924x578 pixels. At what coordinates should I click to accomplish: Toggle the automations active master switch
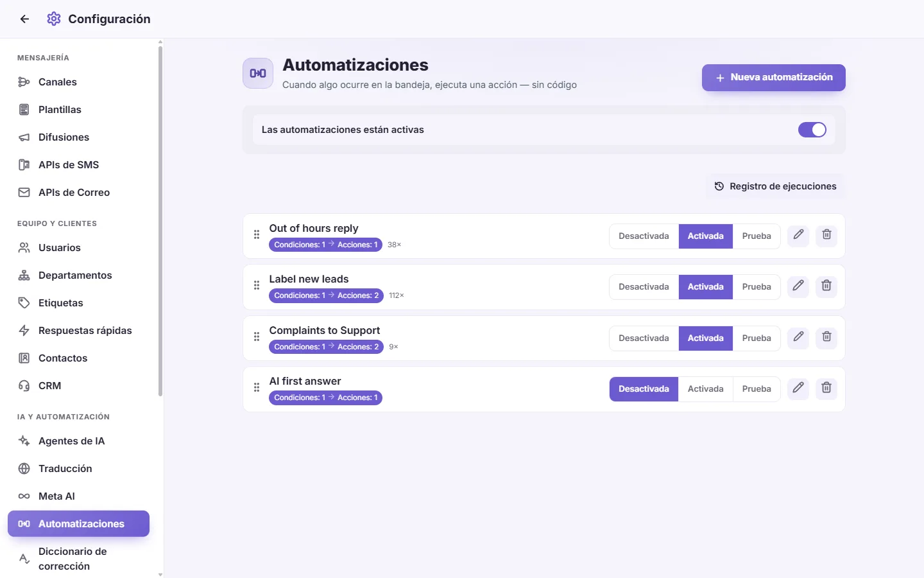point(812,130)
